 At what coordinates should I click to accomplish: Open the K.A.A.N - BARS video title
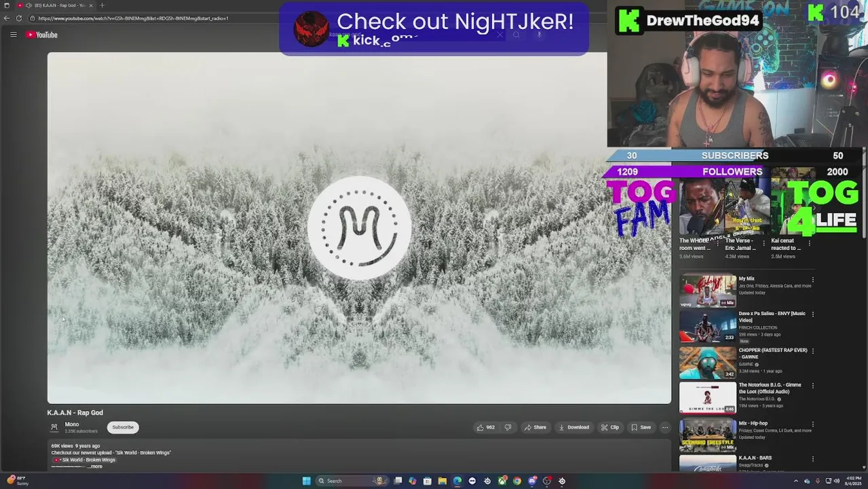pos(755,458)
